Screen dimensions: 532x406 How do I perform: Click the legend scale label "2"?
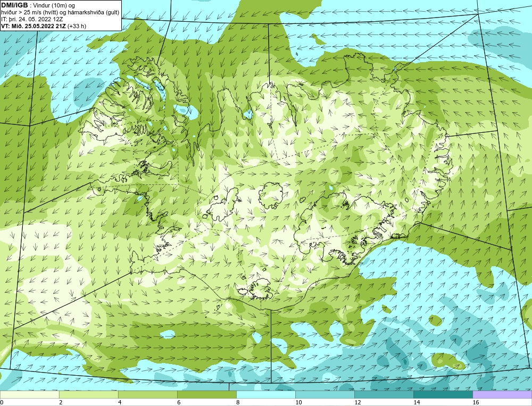pyautogui.click(x=61, y=402)
